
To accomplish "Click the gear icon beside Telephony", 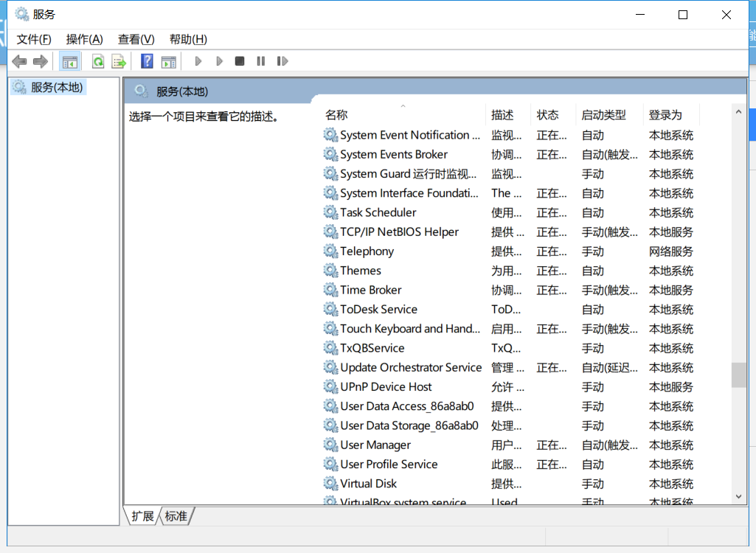I will pyautogui.click(x=330, y=251).
